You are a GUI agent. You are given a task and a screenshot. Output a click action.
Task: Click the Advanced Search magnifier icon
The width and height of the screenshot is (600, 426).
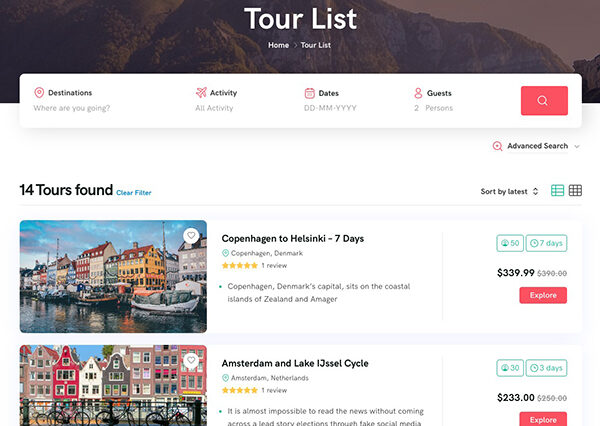tap(497, 147)
